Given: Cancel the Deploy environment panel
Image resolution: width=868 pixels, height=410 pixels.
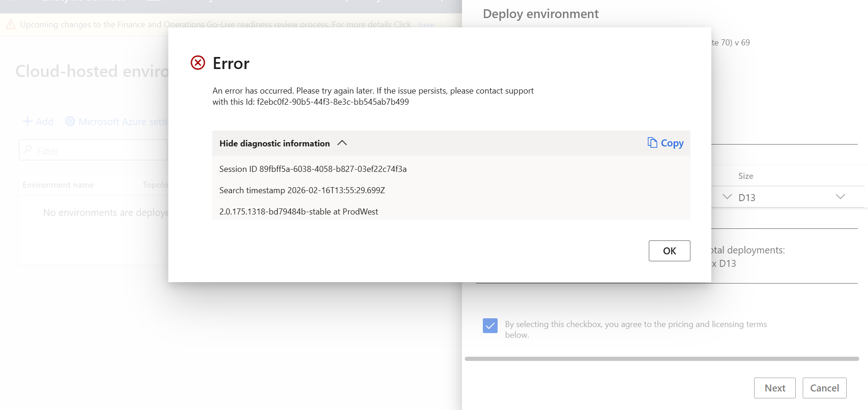Looking at the screenshot, I should [824, 388].
